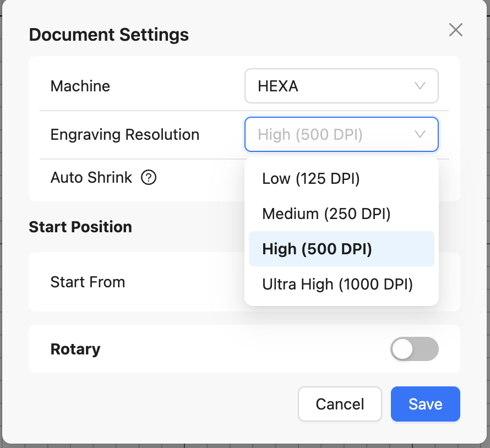Click the Auto Shrink label
The width and height of the screenshot is (490, 448).
click(x=91, y=177)
